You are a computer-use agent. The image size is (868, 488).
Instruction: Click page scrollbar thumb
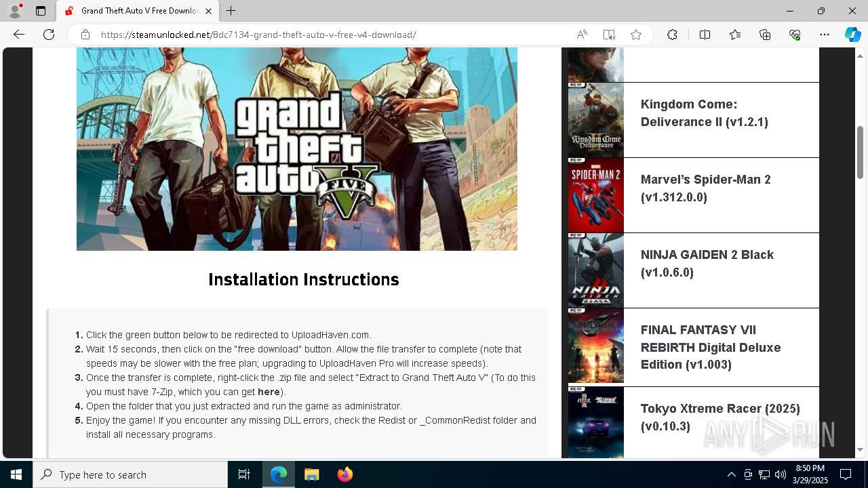pyautogui.click(x=861, y=152)
